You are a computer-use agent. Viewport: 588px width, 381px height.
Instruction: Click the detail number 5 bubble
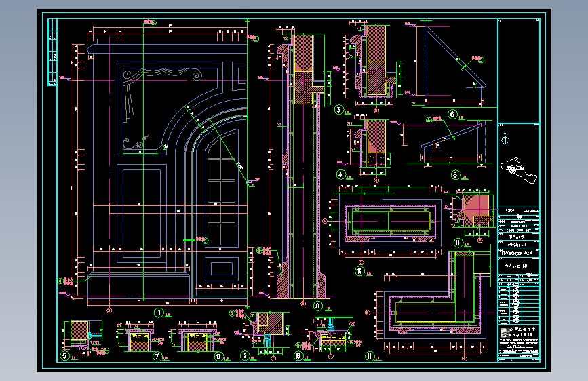64,355
